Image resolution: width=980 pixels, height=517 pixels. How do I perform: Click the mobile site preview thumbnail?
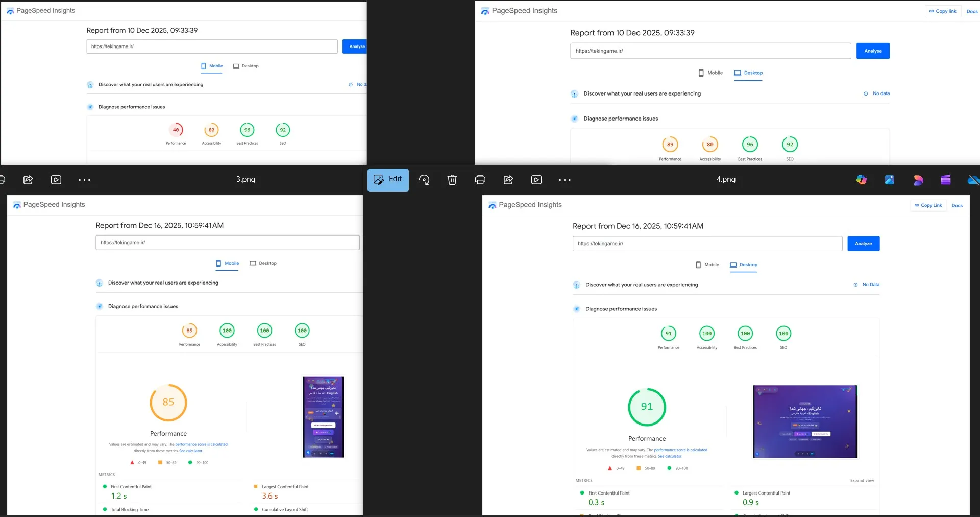pos(323,417)
